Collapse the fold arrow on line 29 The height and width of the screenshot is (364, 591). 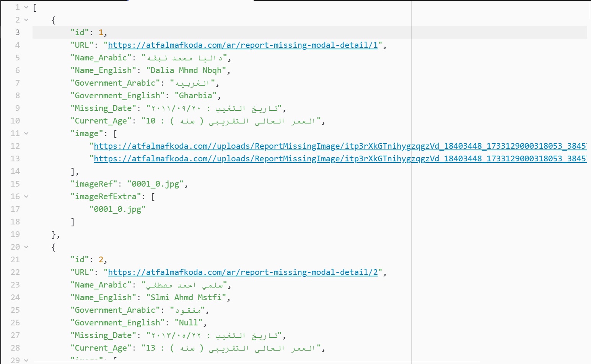pos(26,360)
